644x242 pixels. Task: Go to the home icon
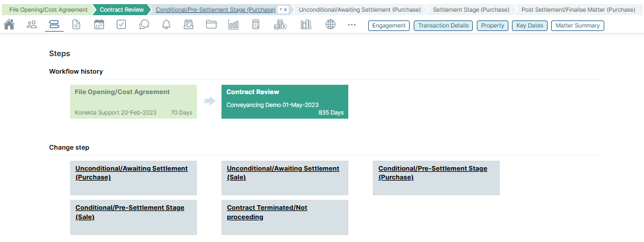coord(9,25)
